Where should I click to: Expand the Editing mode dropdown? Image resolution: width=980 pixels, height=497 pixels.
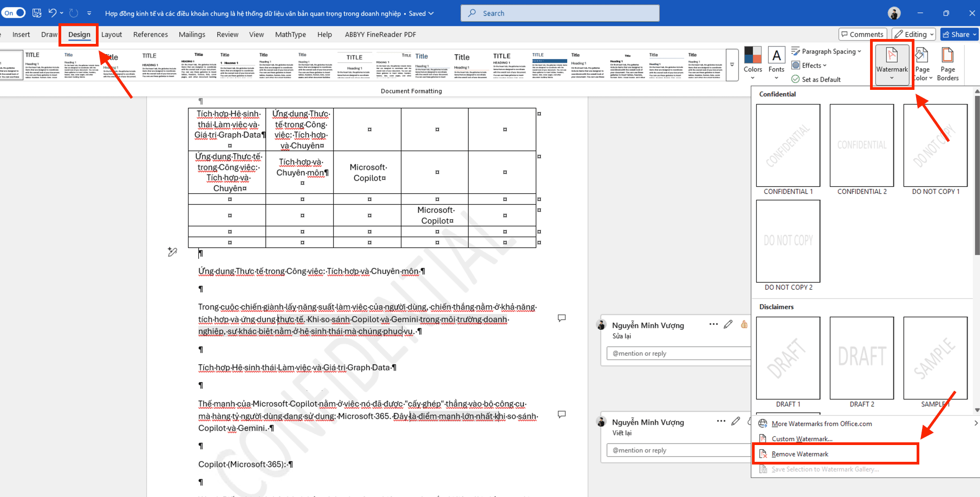click(x=914, y=34)
